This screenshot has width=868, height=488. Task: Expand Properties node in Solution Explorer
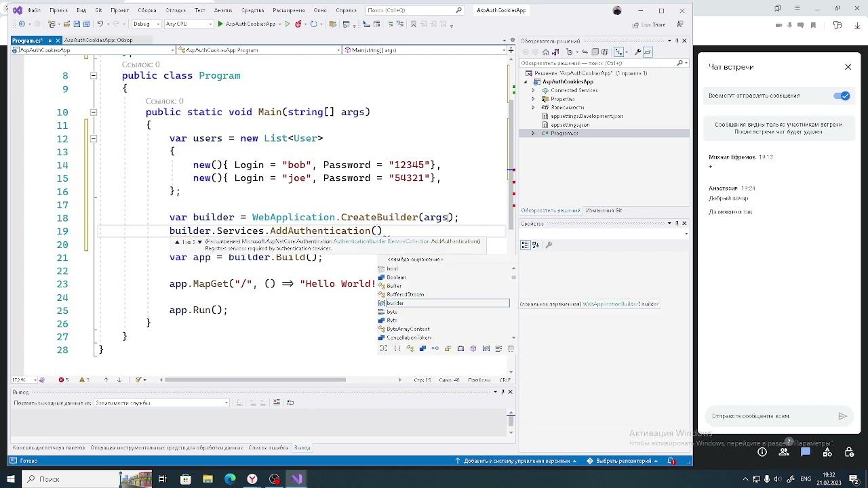click(x=533, y=99)
